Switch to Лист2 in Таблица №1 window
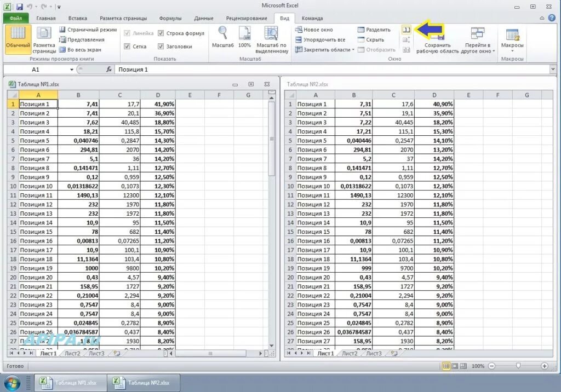The width and height of the screenshot is (561, 392). point(72,353)
